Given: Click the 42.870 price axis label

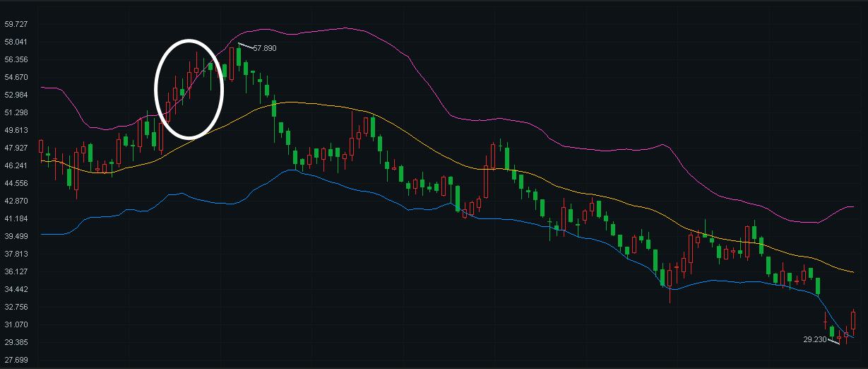Looking at the screenshot, I should pyautogui.click(x=16, y=201).
